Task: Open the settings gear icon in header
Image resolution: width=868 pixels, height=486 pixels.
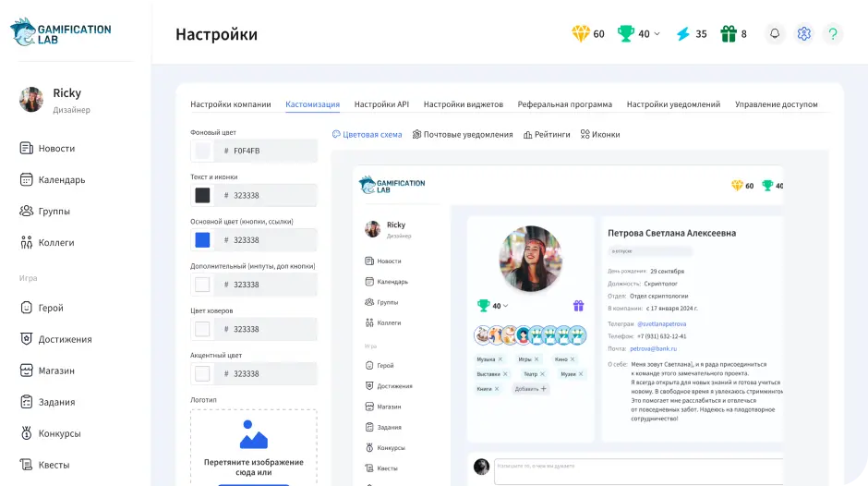Action: coord(803,34)
